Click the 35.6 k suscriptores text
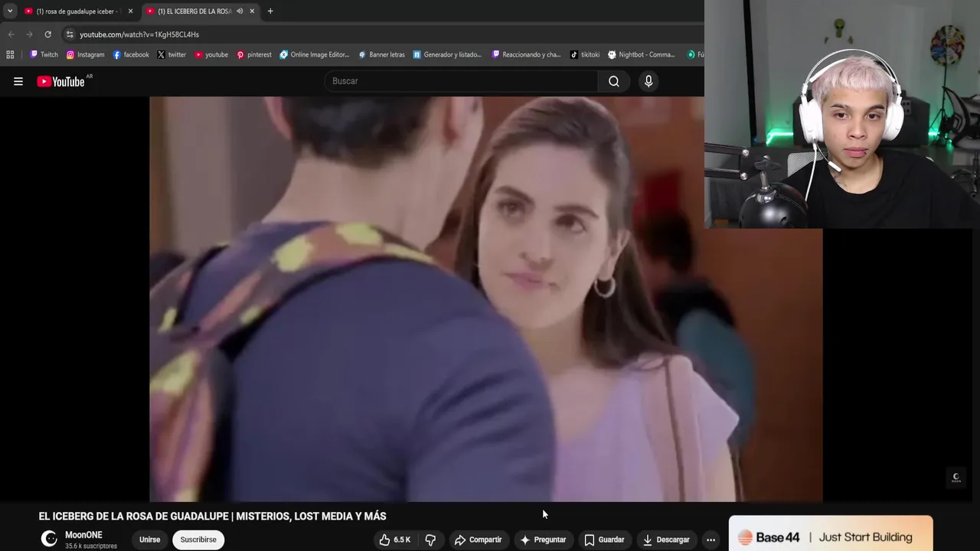 pos(91,546)
